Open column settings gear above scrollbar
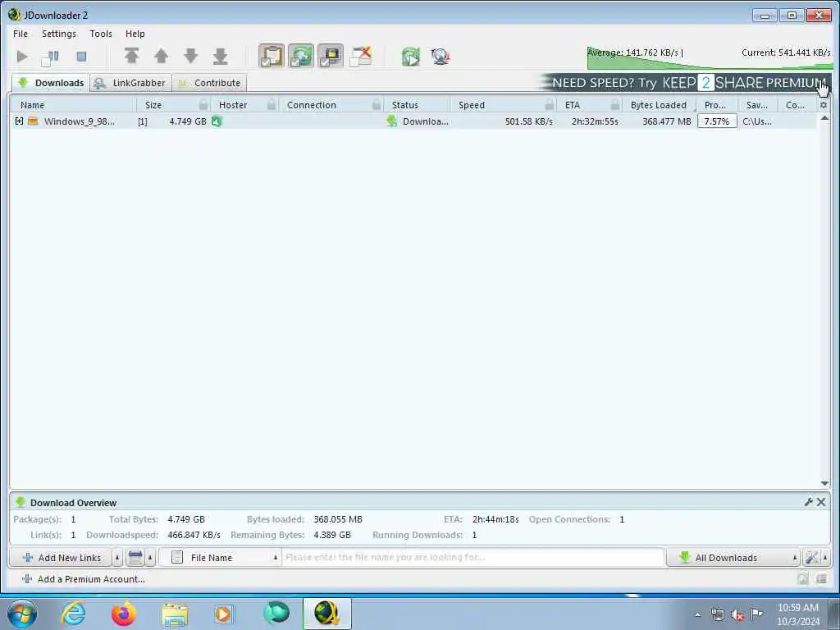The height and width of the screenshot is (630, 840). pyautogui.click(x=824, y=105)
